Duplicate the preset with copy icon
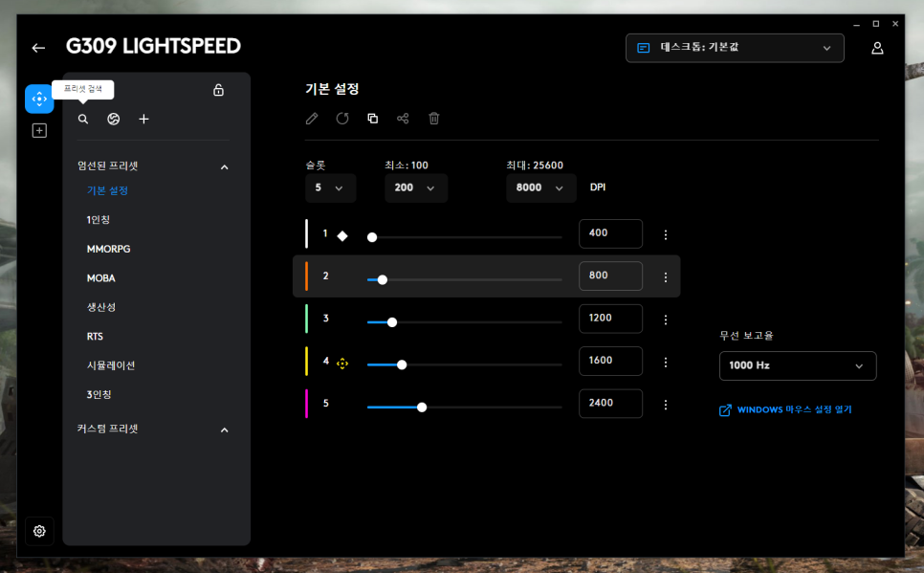Viewport: 924px width, 573px height. [372, 119]
